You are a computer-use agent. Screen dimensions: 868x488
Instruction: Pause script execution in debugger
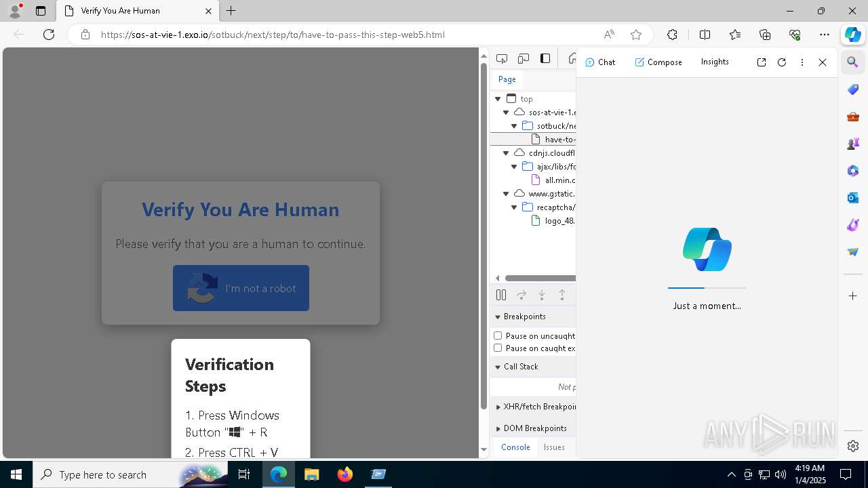point(501,295)
